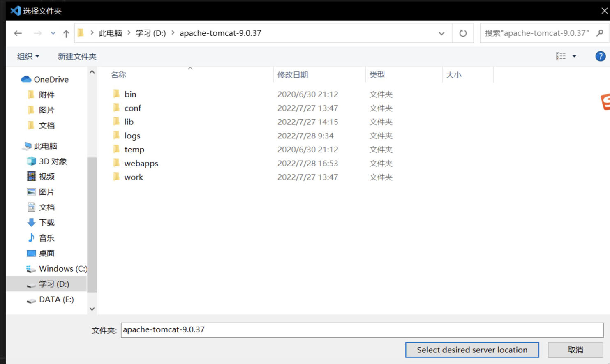Select 学习 (D:) drive in navigation pane
Viewport: 610px width, 364px height.
pos(46,284)
